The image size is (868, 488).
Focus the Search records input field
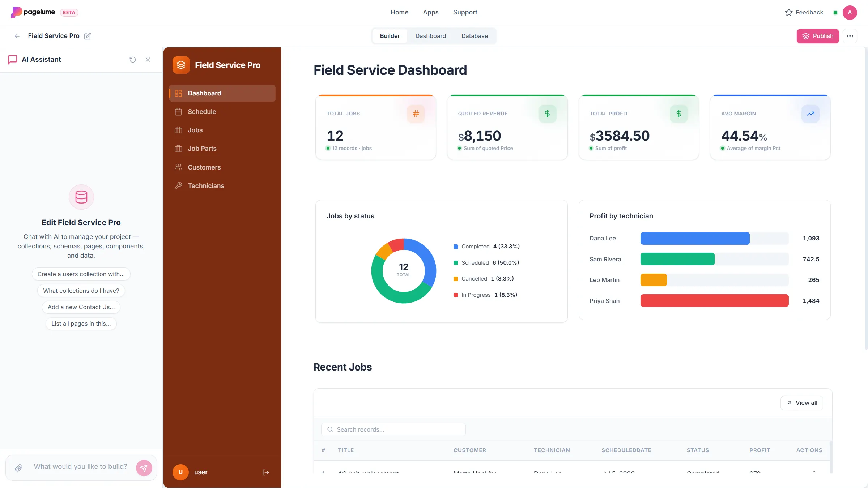click(393, 429)
